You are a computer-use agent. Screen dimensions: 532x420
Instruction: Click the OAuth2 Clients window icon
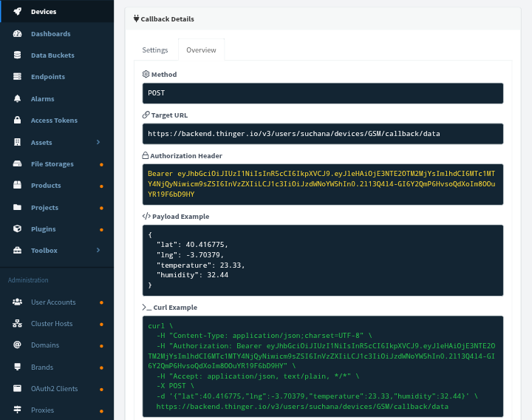click(x=17, y=388)
